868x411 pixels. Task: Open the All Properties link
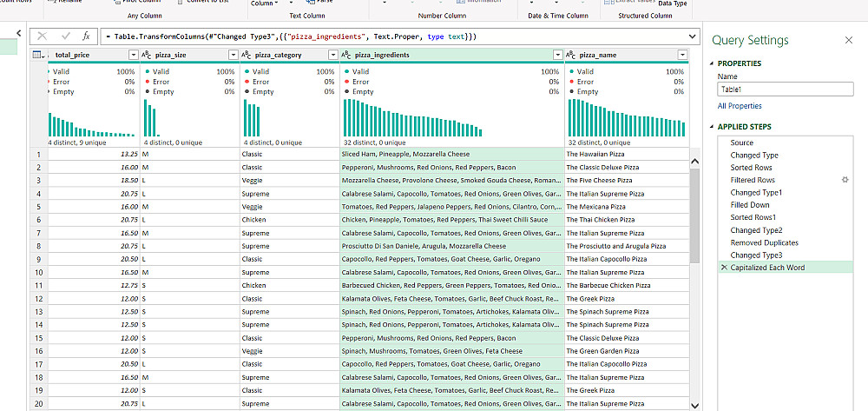740,106
